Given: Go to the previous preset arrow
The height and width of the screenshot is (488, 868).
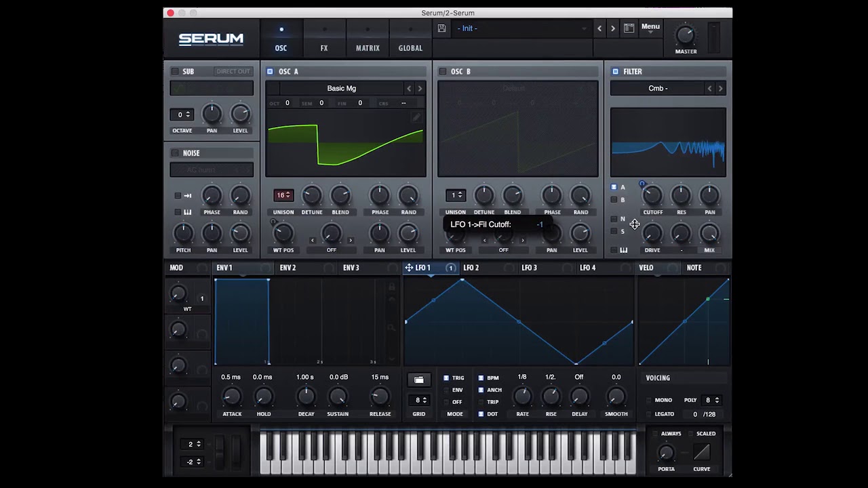Looking at the screenshot, I should pos(599,28).
